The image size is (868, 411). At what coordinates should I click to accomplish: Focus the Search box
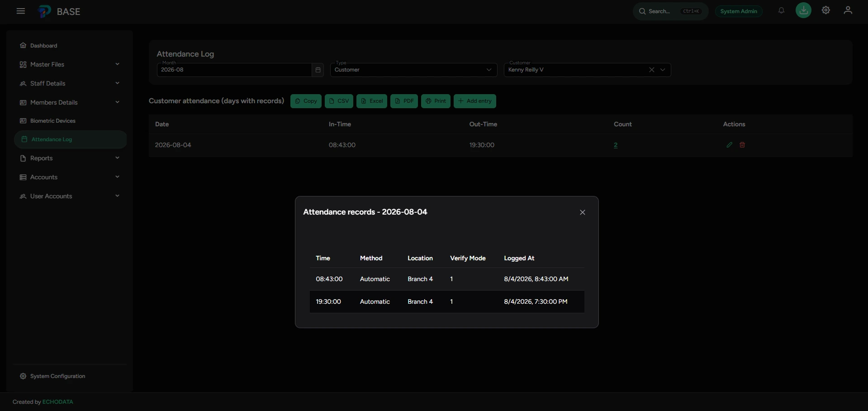[x=670, y=11]
